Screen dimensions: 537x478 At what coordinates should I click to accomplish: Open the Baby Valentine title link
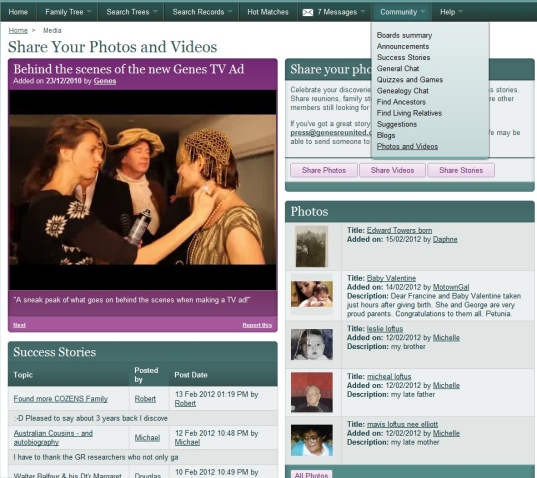coord(391,278)
